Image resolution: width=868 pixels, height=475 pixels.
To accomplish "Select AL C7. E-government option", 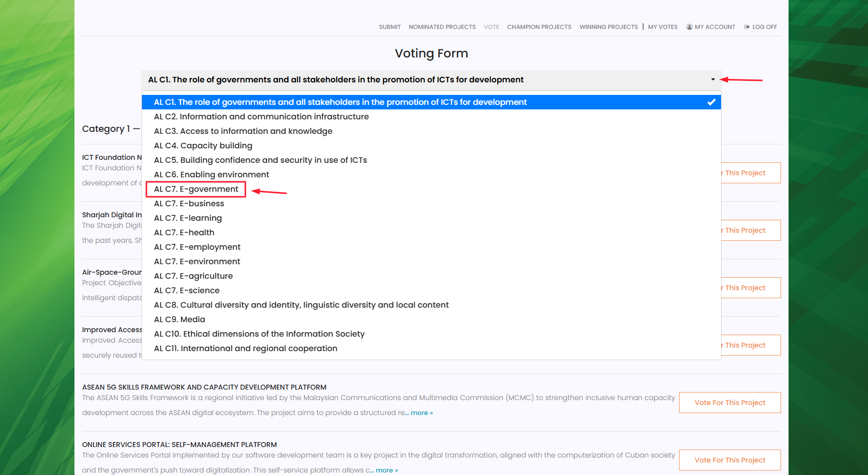I will [196, 189].
